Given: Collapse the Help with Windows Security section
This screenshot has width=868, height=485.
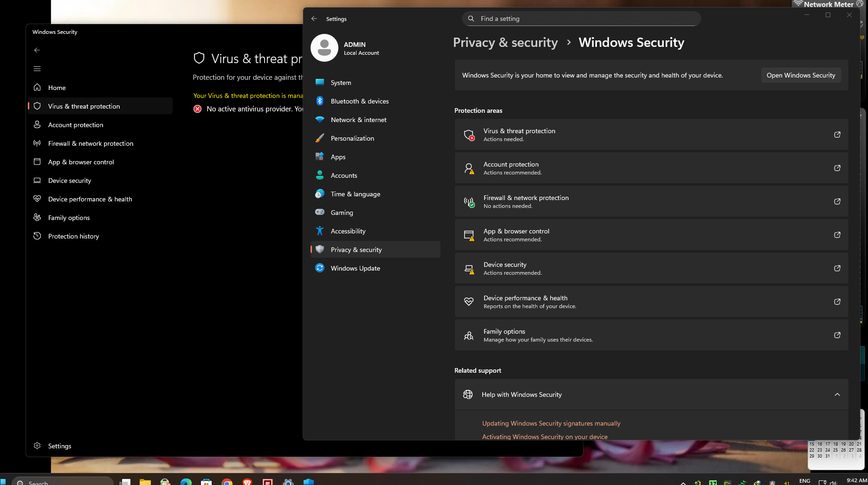Looking at the screenshot, I should coord(651,394).
